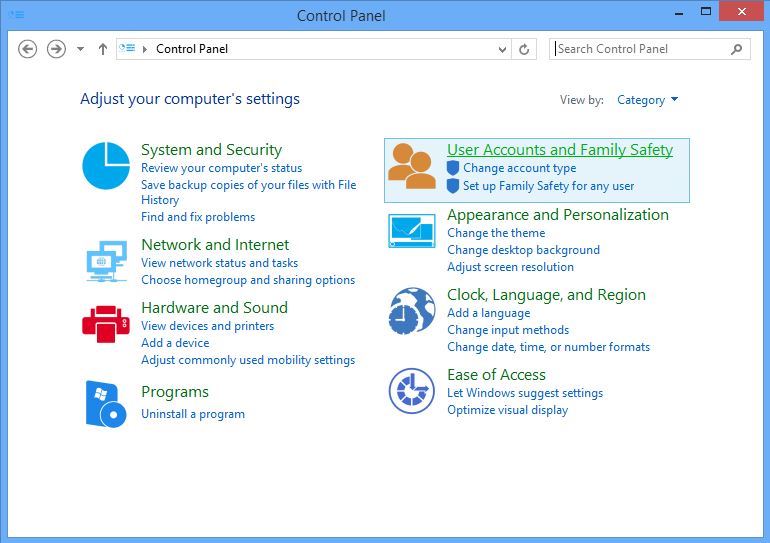Click Set up Family Safety for any user

coord(549,186)
